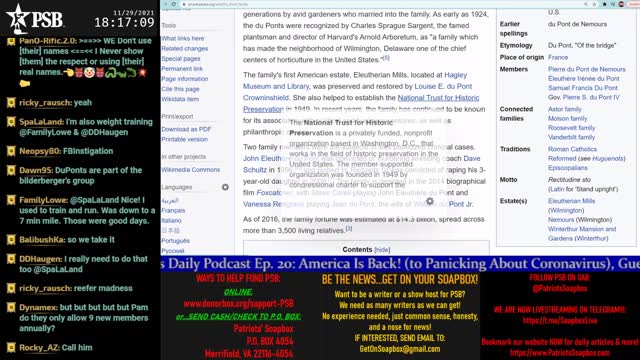Click username 'Dynamex' in chat
Image resolution: width=640 pixels, height=360 pixels.
click(39, 307)
